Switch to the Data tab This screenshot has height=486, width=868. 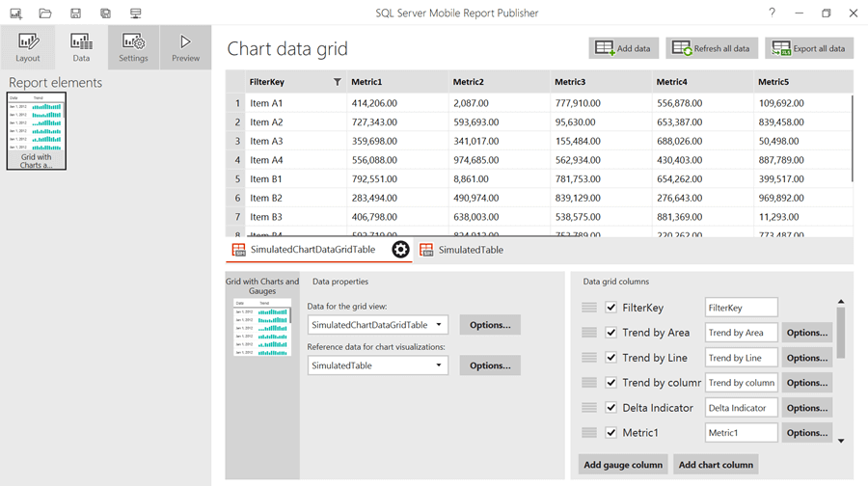(x=81, y=47)
